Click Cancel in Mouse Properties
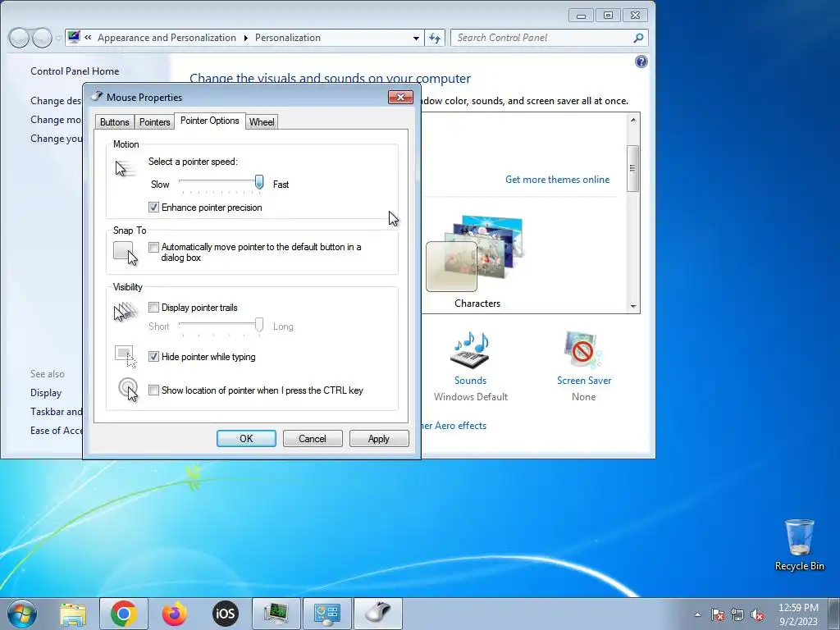 [313, 439]
